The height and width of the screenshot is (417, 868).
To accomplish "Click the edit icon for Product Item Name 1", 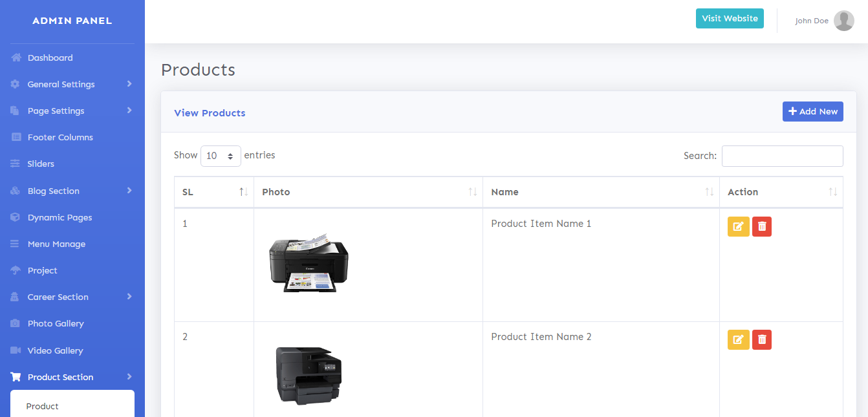I will [x=738, y=227].
